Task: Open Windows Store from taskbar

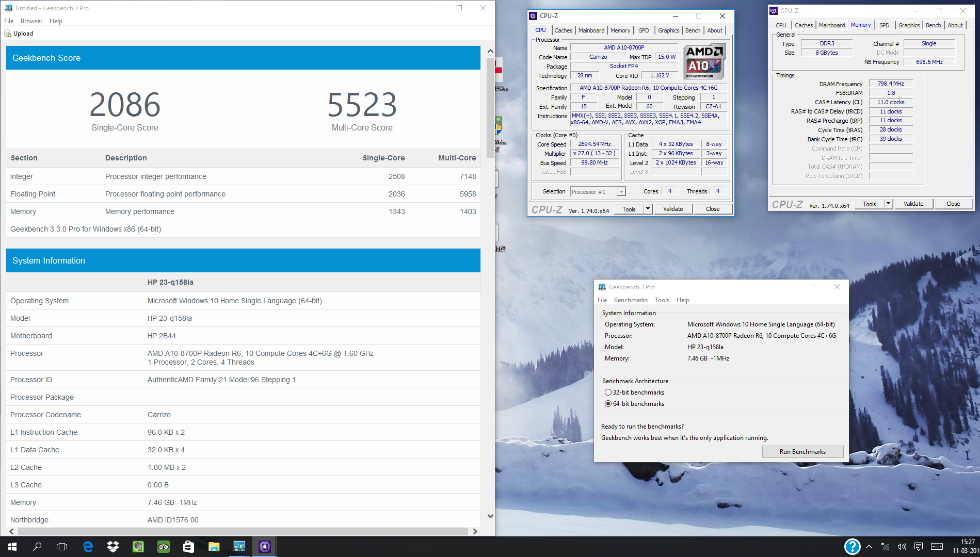Action: [189, 547]
